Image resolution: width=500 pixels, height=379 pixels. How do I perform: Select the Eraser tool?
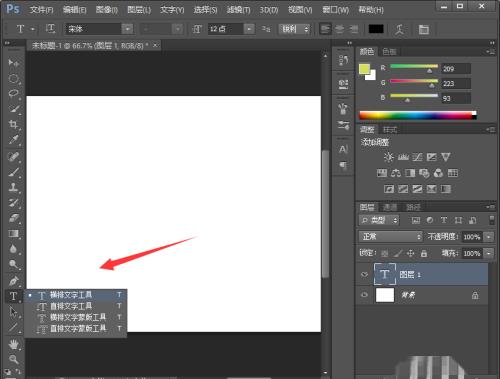click(x=13, y=218)
